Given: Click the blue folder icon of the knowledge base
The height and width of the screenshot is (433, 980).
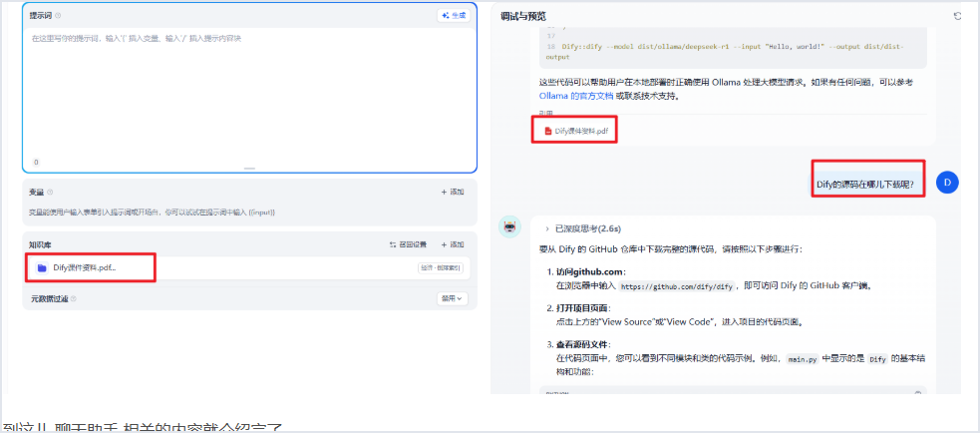Looking at the screenshot, I should 42,267.
